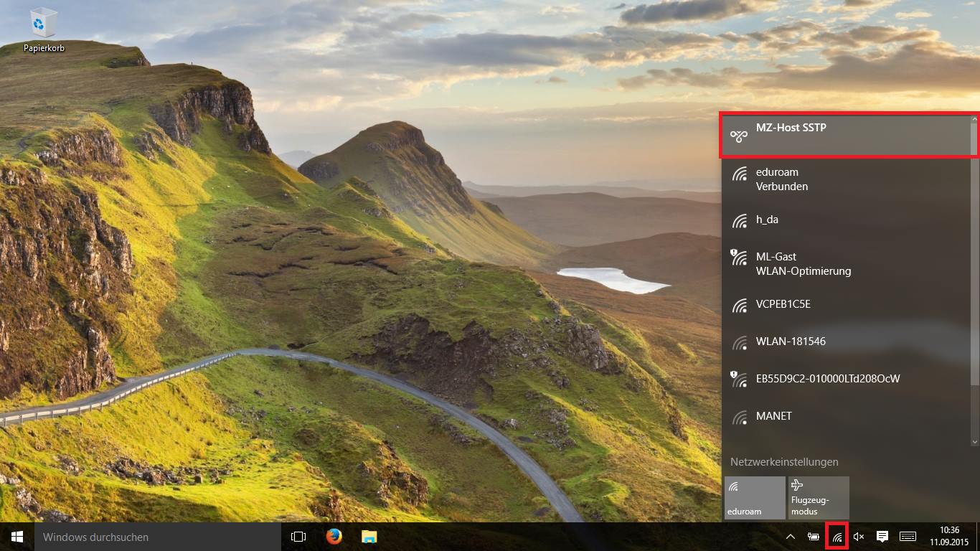980x551 pixels.
Task: Click the shield Wi-Fi icon beside EB55D9C2
Action: click(x=739, y=380)
